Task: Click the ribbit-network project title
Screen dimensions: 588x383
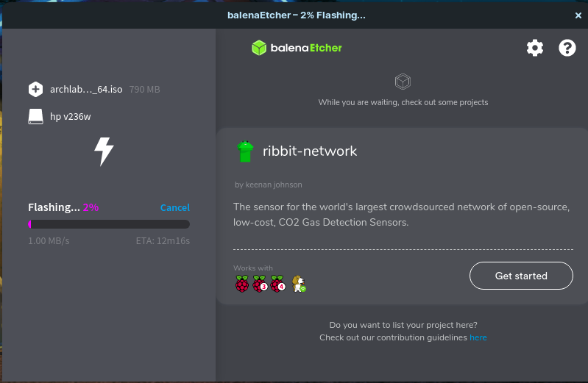Action: pos(310,151)
